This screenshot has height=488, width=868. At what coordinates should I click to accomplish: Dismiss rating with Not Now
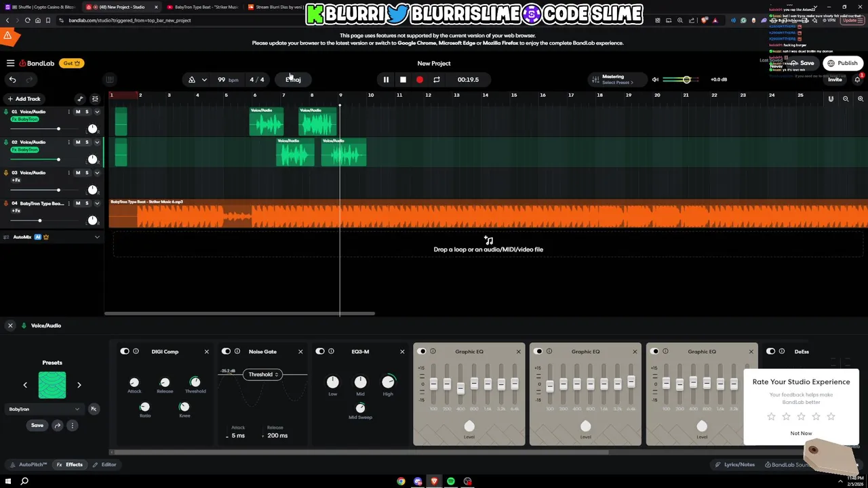click(801, 433)
